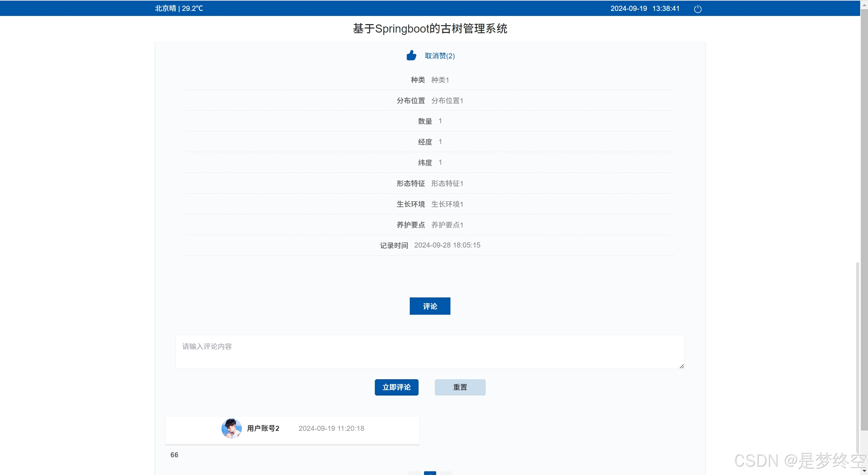Click the 养护要点 field label
The width and height of the screenshot is (868, 475).
[x=411, y=225]
